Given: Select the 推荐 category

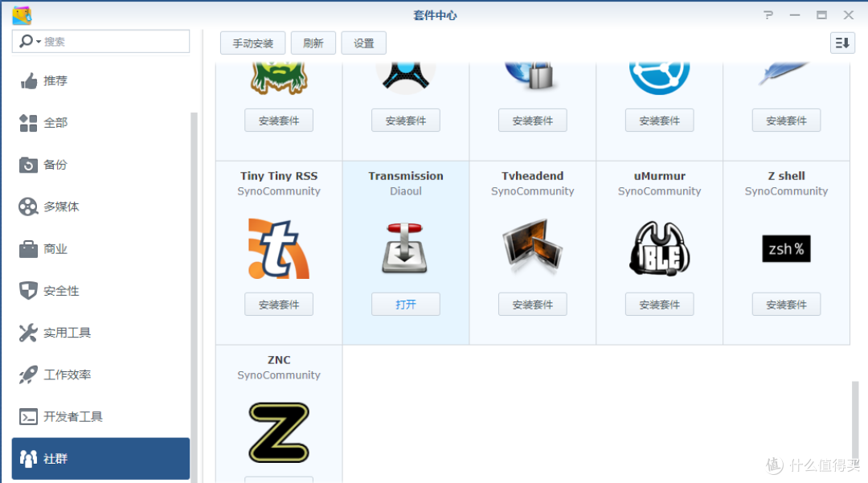Looking at the screenshot, I should coord(100,81).
